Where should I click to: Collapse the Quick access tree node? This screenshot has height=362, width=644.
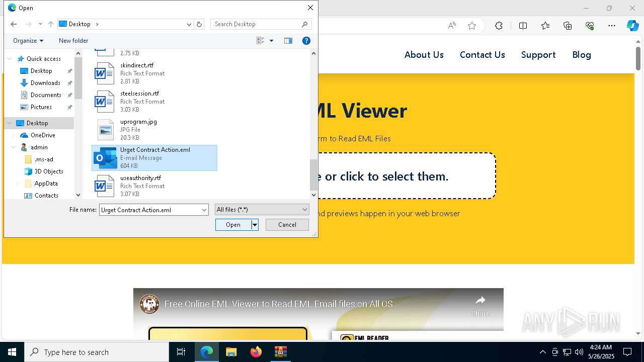point(10,59)
